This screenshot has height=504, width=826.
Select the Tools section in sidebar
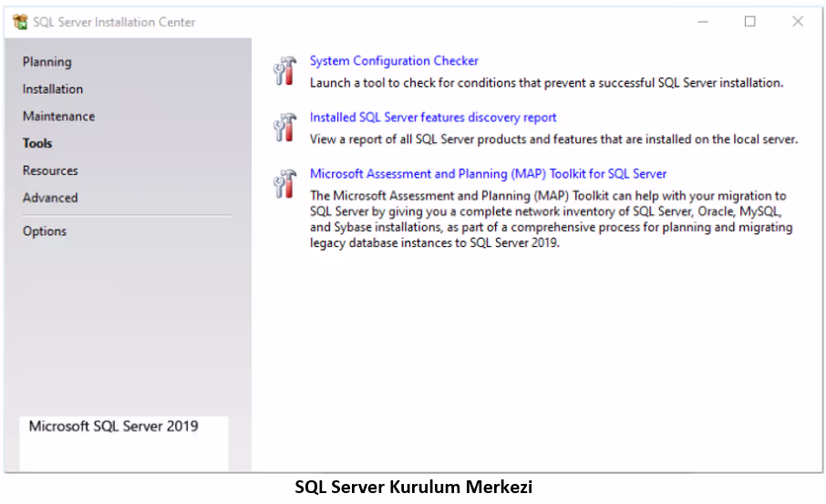coord(36,143)
